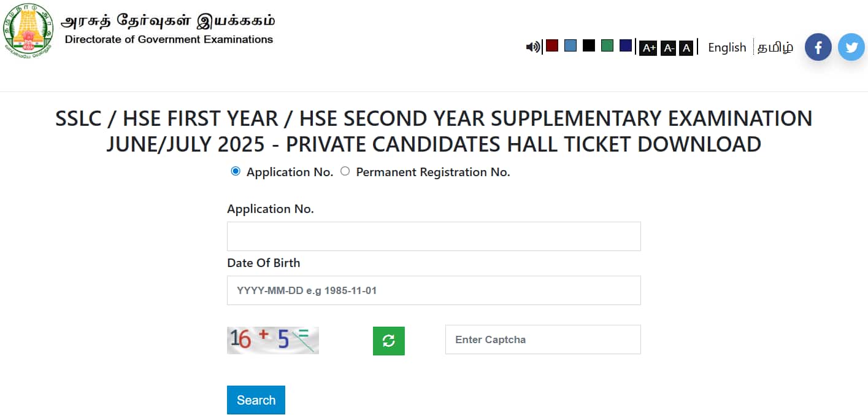Focus the Enter Captcha text box
Viewport: 868px width, 415px height.
543,339
